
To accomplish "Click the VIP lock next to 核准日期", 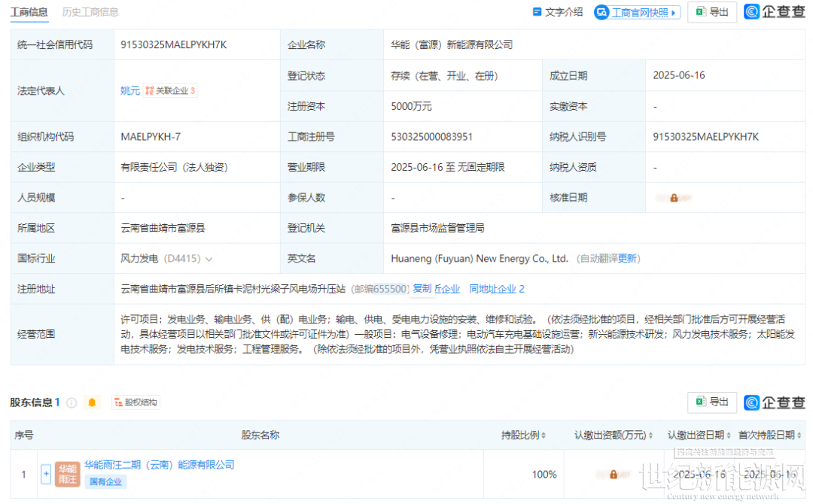I will point(674,198).
